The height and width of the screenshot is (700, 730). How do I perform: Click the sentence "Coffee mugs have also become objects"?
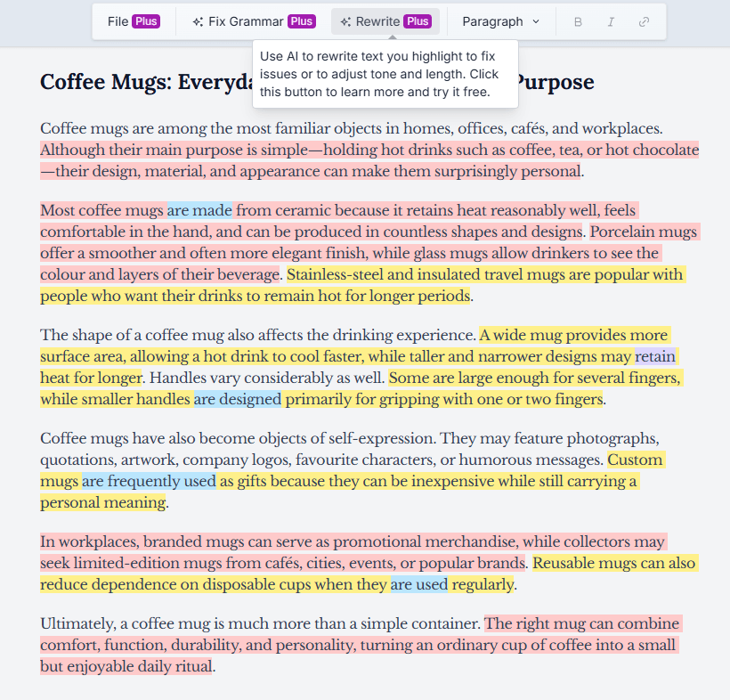tap(238, 438)
